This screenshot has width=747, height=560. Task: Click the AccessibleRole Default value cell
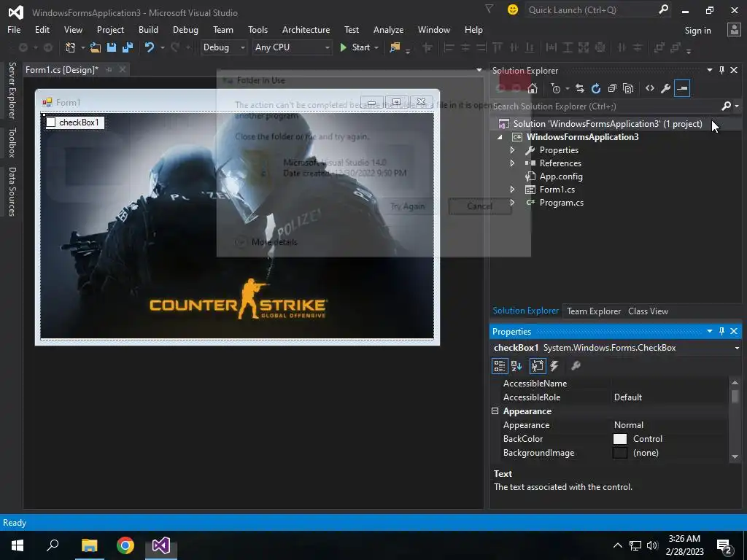(670, 397)
